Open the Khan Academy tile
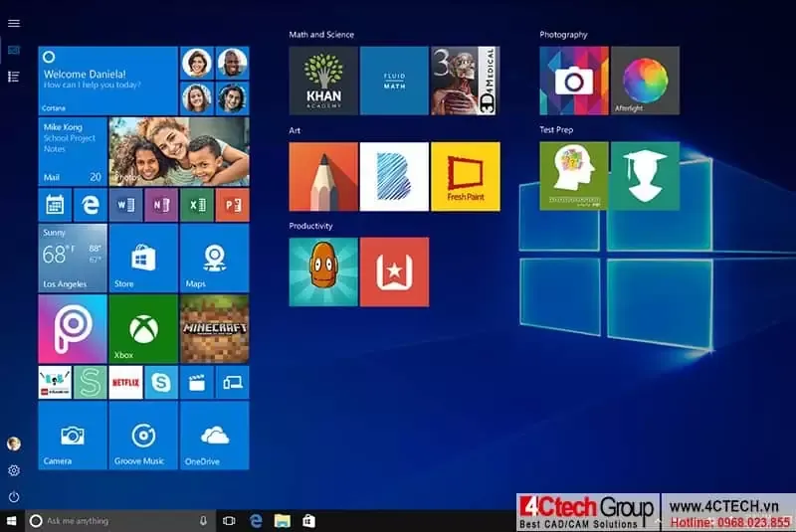 (x=323, y=81)
